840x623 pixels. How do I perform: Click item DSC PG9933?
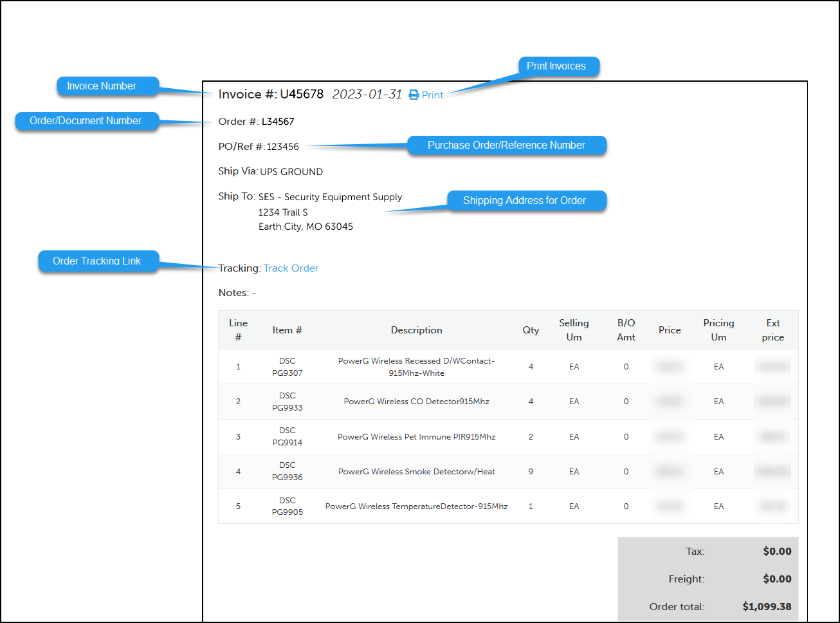pyautogui.click(x=288, y=402)
